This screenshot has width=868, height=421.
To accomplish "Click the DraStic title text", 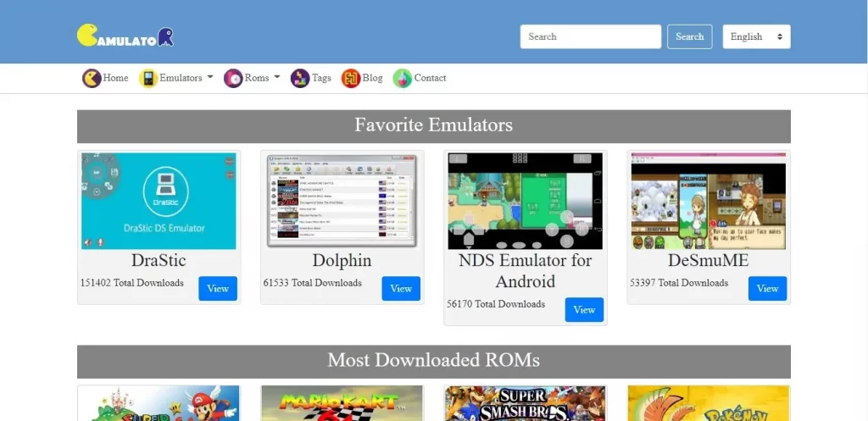I will 159,260.
